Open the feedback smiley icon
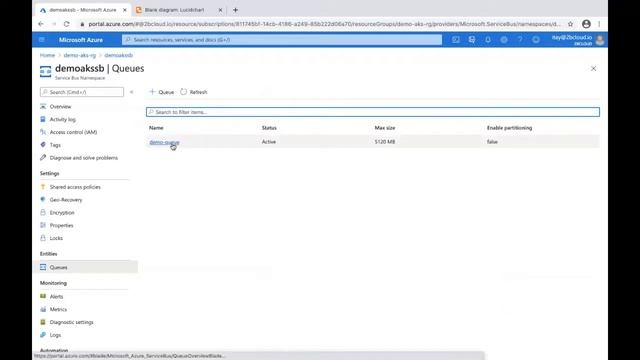This screenshot has width=640, height=360. 536,40
